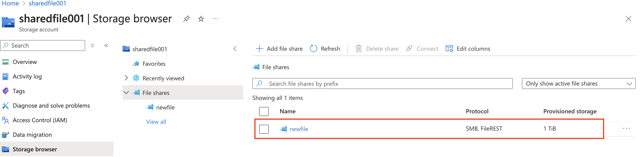This screenshot has height=157, width=644.
Task: Open Edit columns in the toolbar
Action: [468, 48]
